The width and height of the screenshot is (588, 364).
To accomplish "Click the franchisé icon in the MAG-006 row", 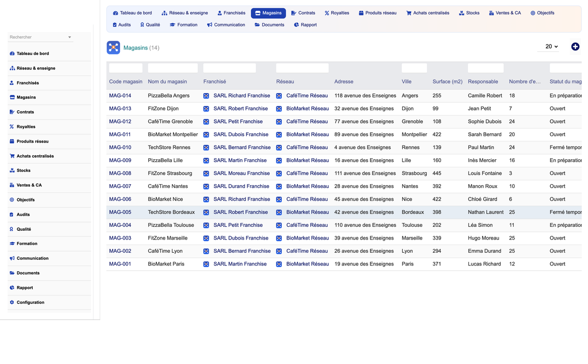I will point(206,199).
